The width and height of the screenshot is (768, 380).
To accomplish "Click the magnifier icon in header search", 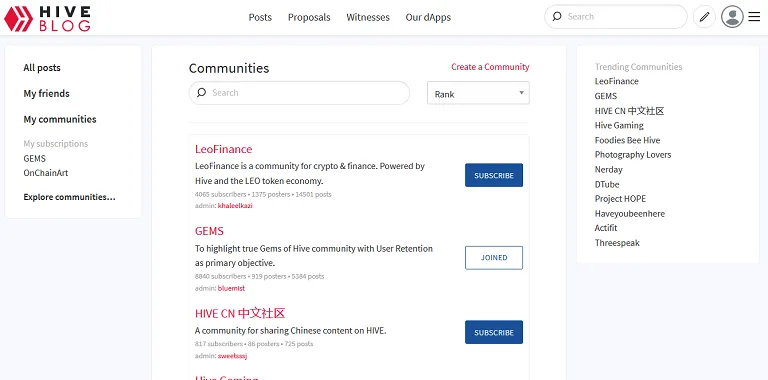I will pos(557,16).
